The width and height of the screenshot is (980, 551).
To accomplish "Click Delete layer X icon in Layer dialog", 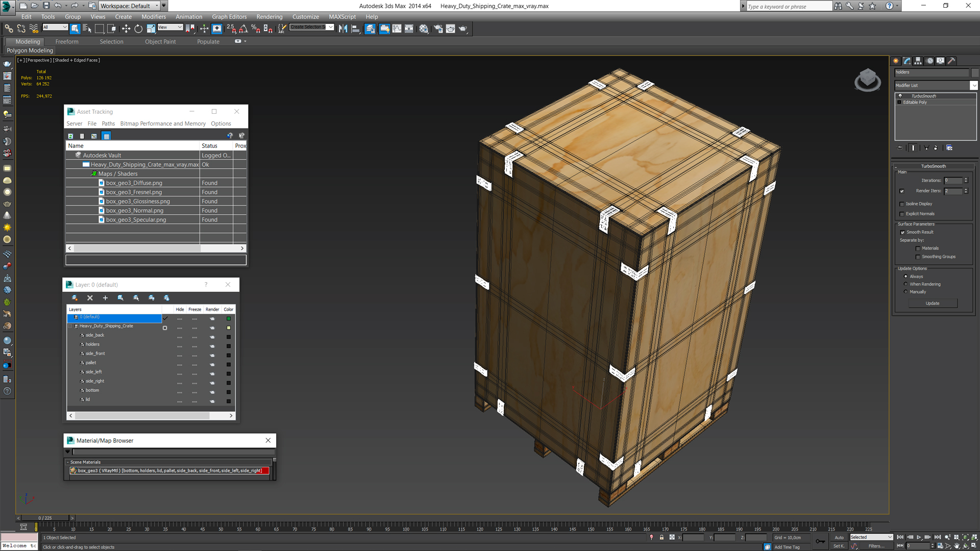I will coord(90,298).
